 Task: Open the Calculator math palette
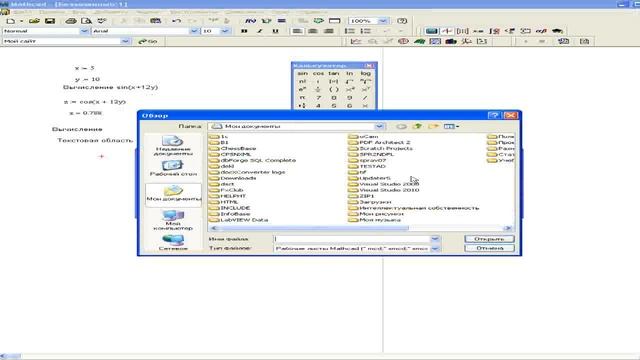pyautogui.click(x=431, y=31)
